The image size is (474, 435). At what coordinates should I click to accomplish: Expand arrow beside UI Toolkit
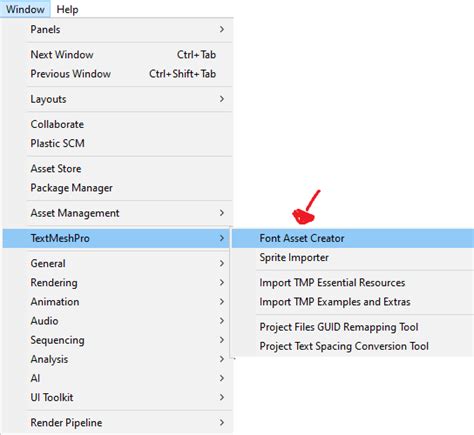coord(222,397)
